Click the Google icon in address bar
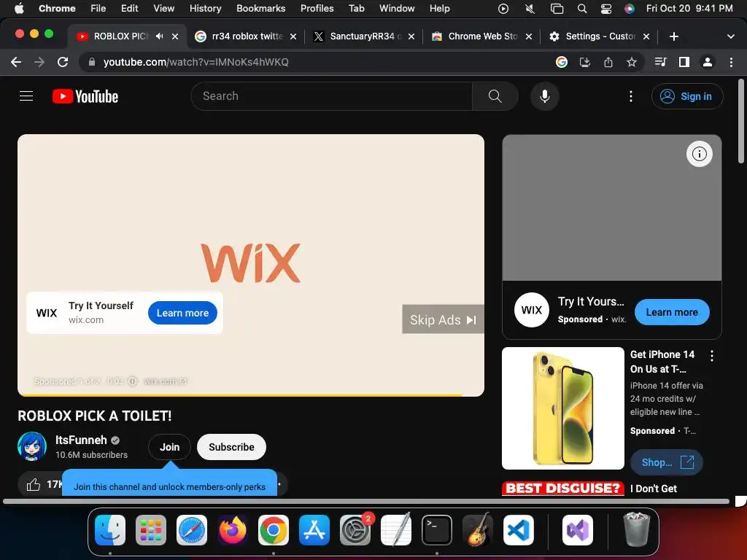747x560 pixels. pos(562,62)
